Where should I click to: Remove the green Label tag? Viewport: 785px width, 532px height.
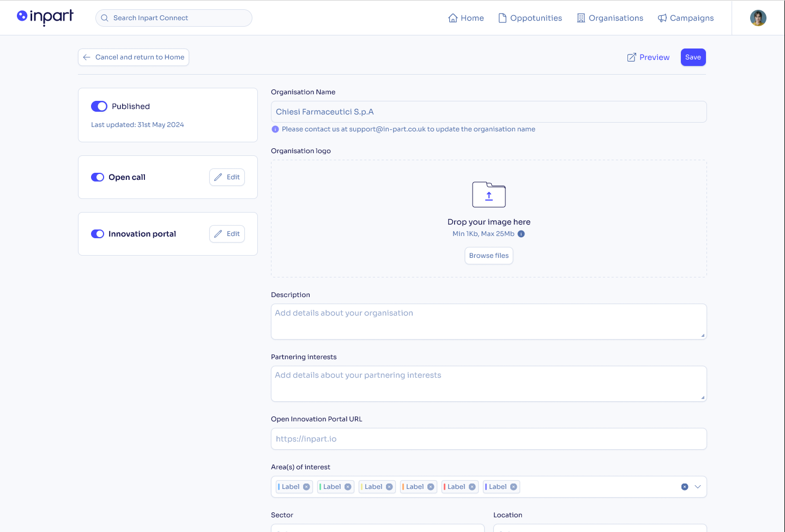pos(348,487)
